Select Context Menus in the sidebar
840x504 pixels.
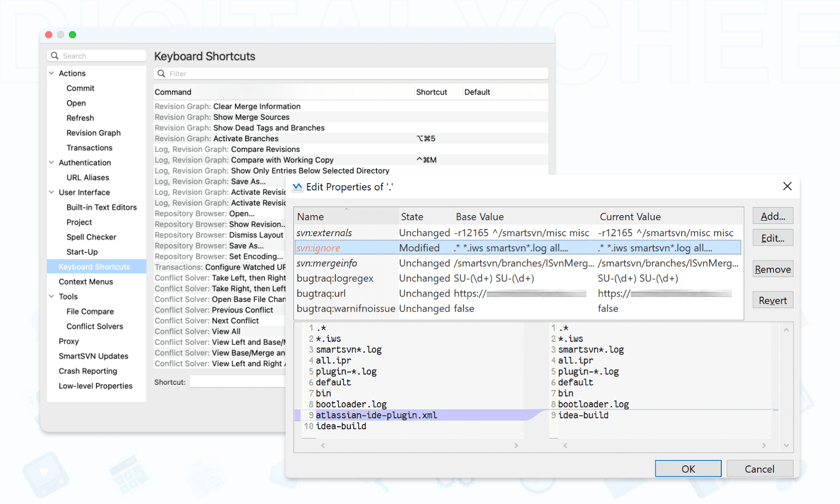point(86,282)
